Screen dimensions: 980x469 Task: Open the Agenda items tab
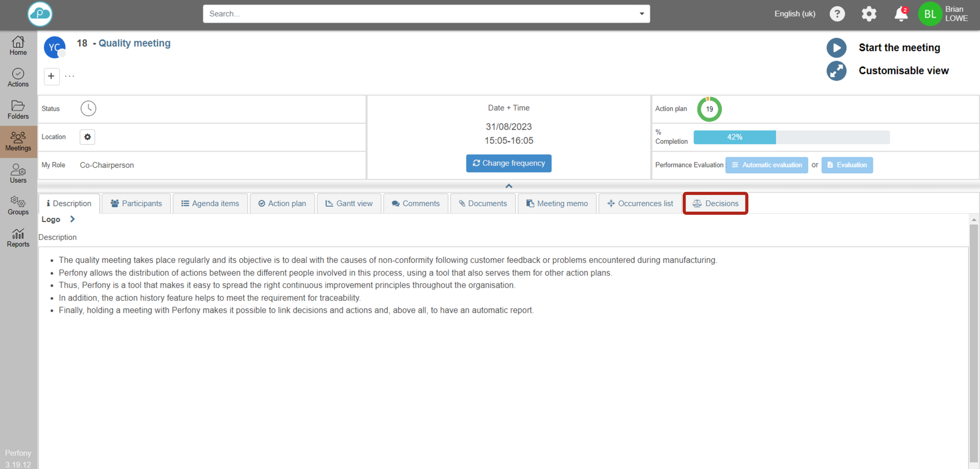pyautogui.click(x=210, y=204)
